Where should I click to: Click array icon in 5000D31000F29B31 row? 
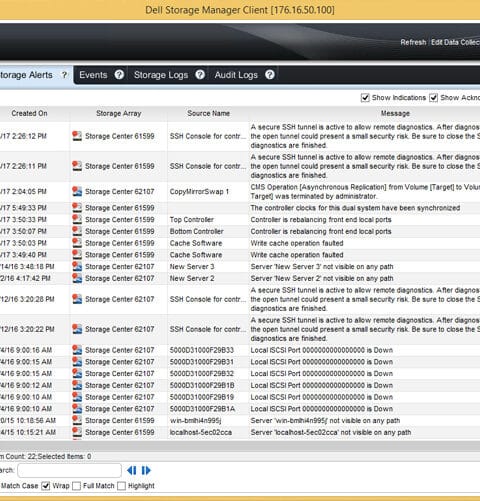tap(77, 362)
